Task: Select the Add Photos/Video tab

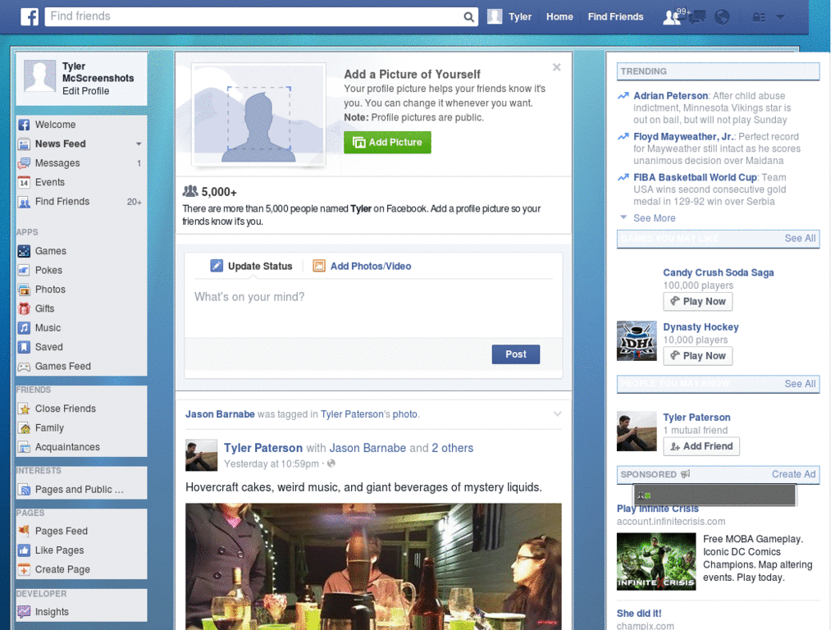Action: point(362,267)
